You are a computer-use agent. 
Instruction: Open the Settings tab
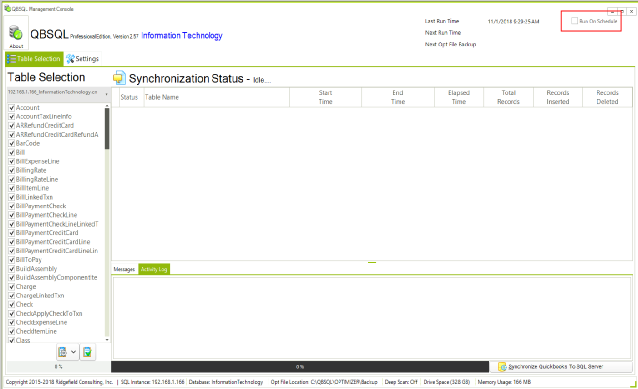[x=83, y=59]
